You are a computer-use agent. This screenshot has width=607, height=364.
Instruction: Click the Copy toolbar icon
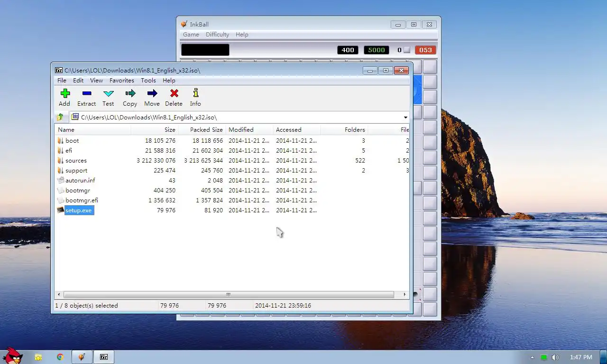click(x=130, y=93)
